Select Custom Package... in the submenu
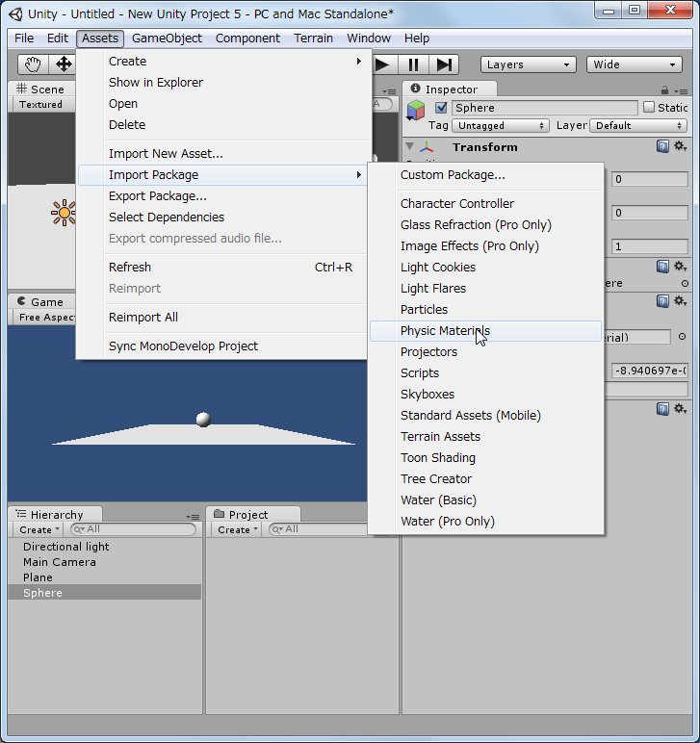Screen dimensions: 700x743 (453, 175)
